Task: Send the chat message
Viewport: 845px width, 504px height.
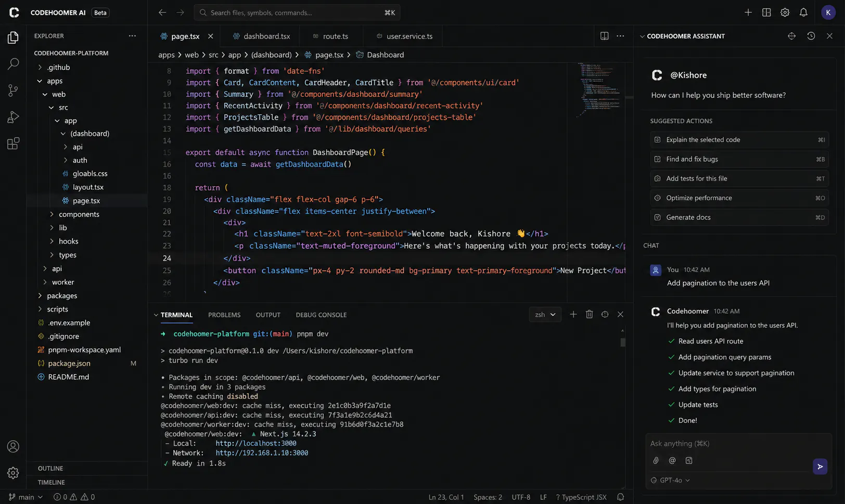Action: [820, 467]
